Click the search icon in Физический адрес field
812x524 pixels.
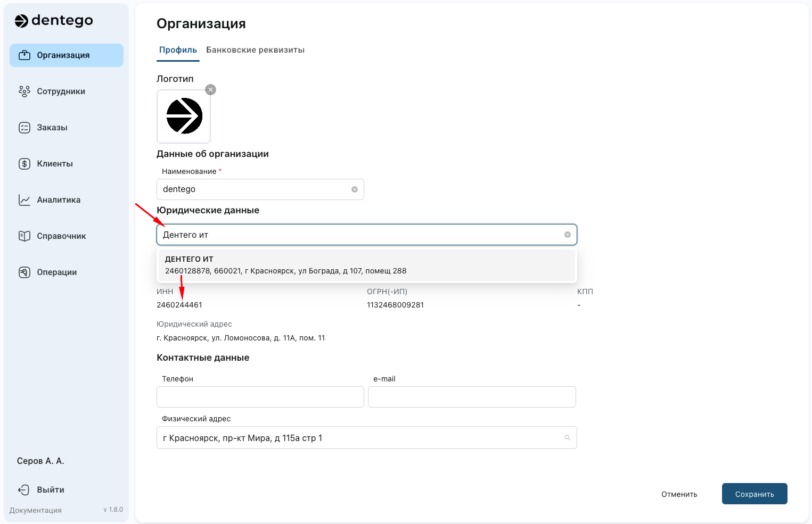567,437
